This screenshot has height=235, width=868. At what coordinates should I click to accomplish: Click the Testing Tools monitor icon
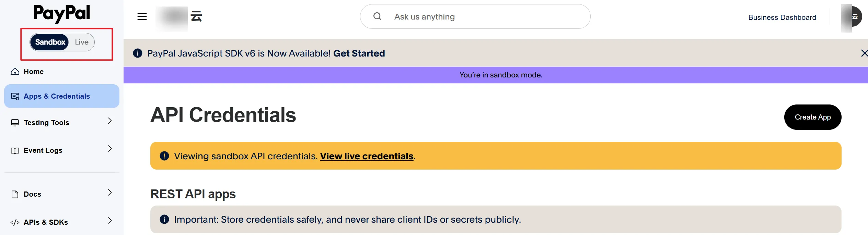[15, 123]
